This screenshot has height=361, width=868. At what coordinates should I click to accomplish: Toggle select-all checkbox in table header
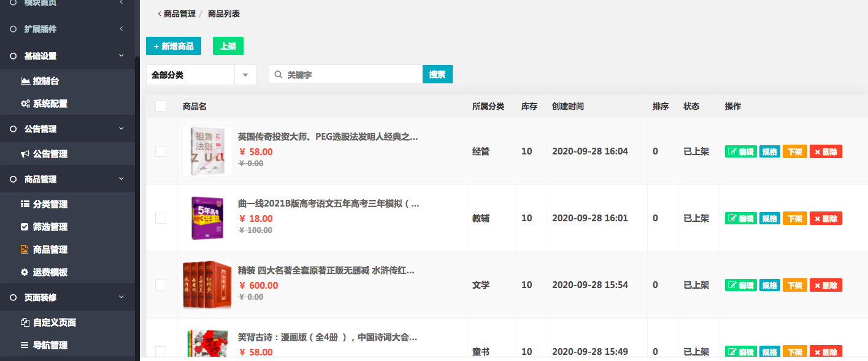click(161, 106)
